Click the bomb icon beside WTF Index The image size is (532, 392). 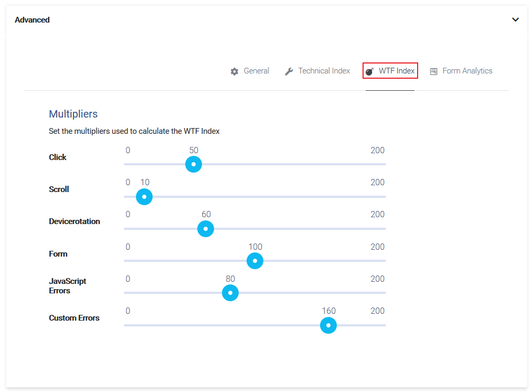pos(369,71)
